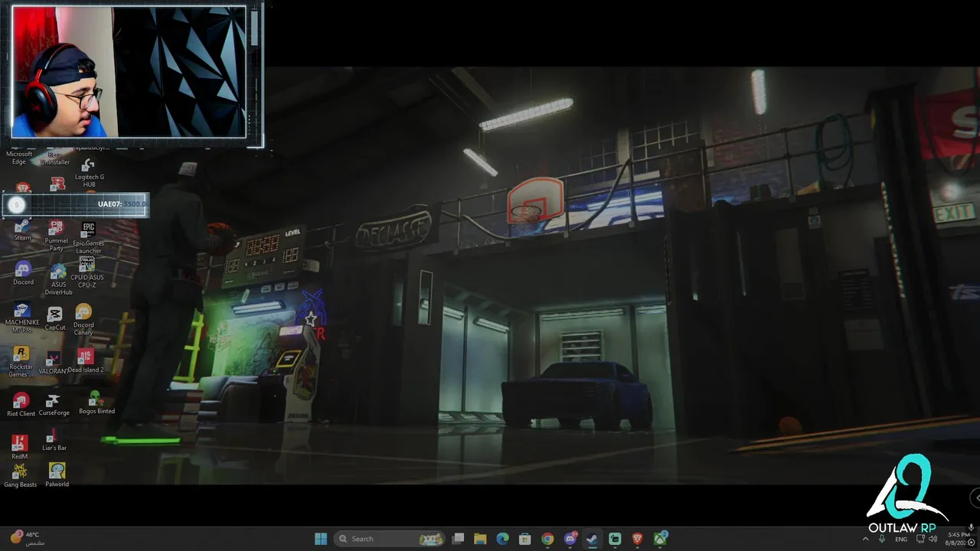The image size is (980, 551).
Task: Open File Explorer from the taskbar
Action: click(480, 539)
